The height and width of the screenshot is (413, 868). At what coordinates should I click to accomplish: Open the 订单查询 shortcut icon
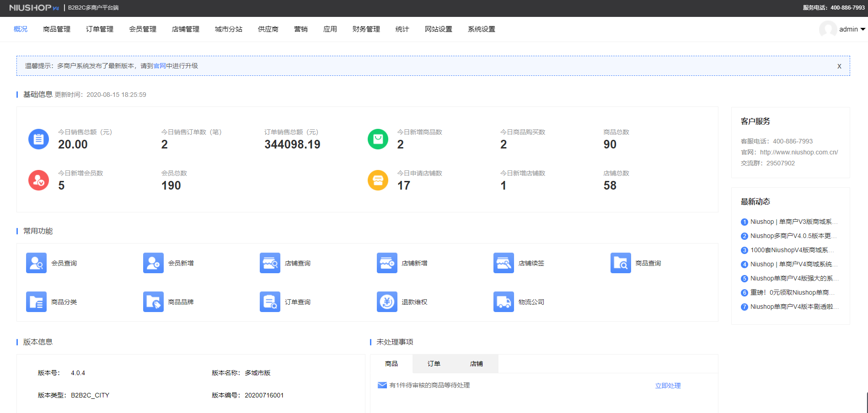pos(270,302)
